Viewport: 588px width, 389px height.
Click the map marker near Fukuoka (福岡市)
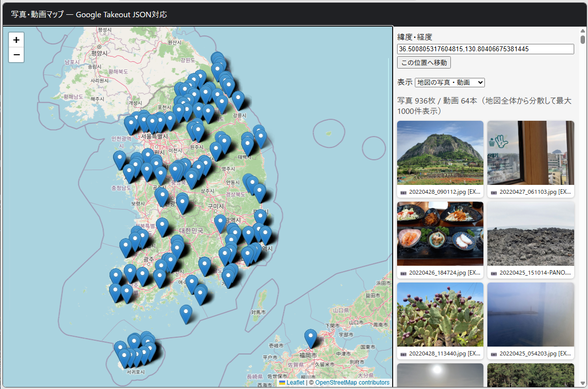[310, 338]
